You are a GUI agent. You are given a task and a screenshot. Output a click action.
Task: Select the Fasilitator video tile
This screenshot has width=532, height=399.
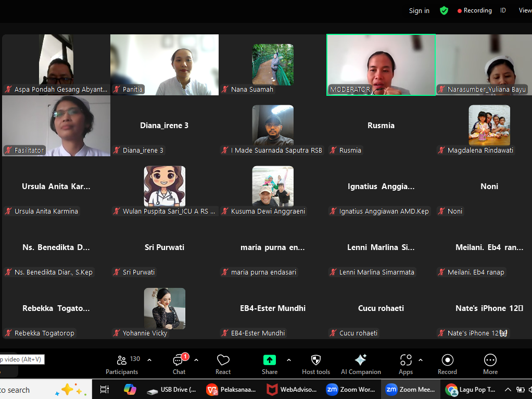coord(56,126)
